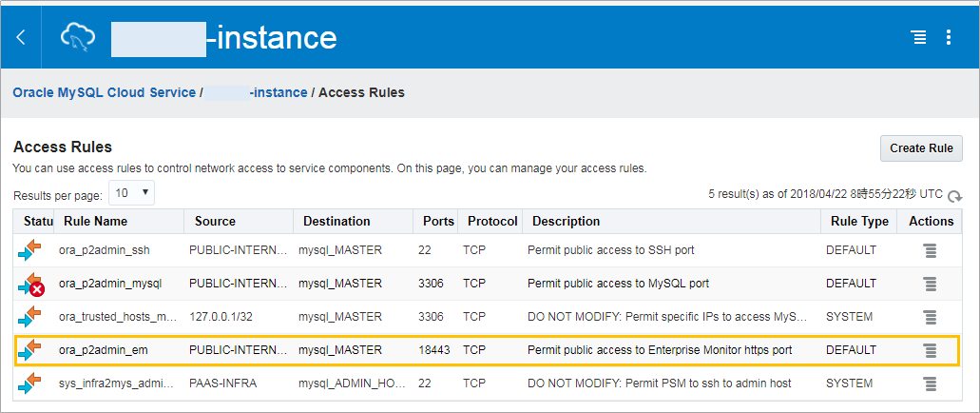Image resolution: width=980 pixels, height=413 pixels.
Task: Click disabled status icon of ora_p2admin_mysql
Action: coord(31,285)
